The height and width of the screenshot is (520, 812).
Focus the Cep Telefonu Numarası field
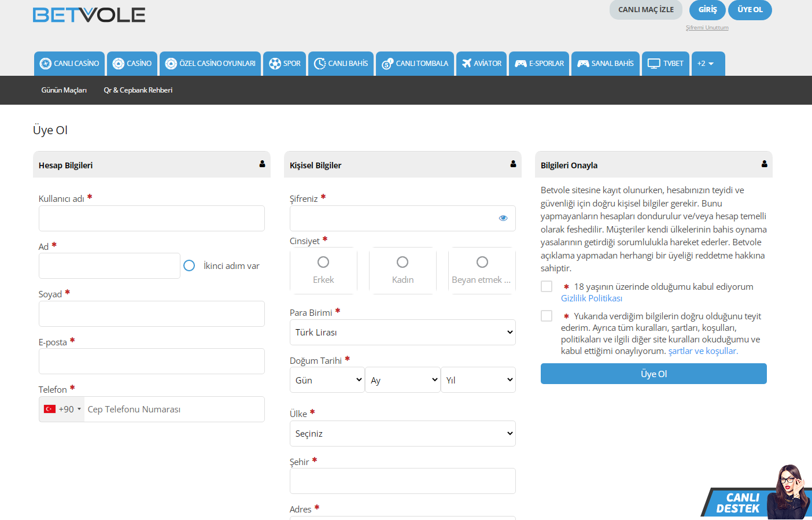(175, 409)
